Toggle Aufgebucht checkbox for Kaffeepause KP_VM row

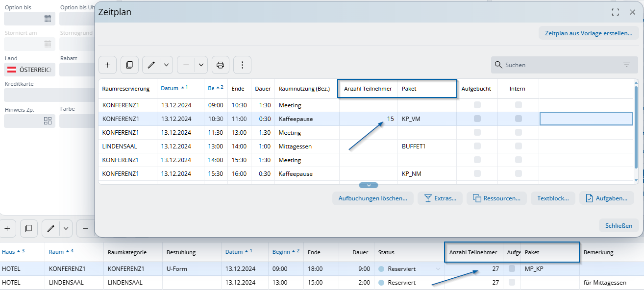(477, 119)
